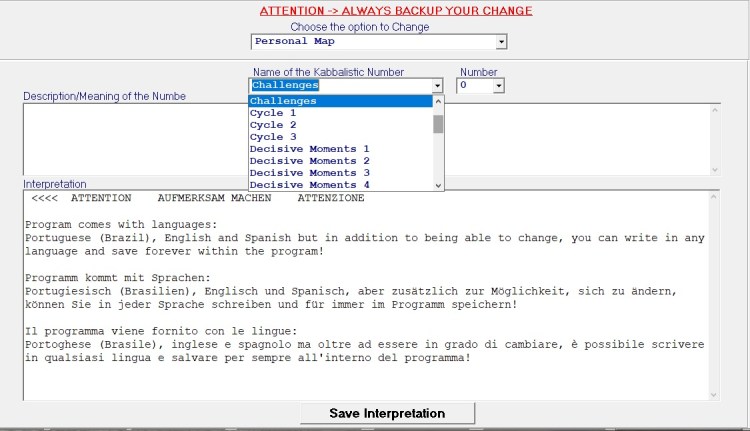Click the dropdown list scroll down arrow

(438, 185)
